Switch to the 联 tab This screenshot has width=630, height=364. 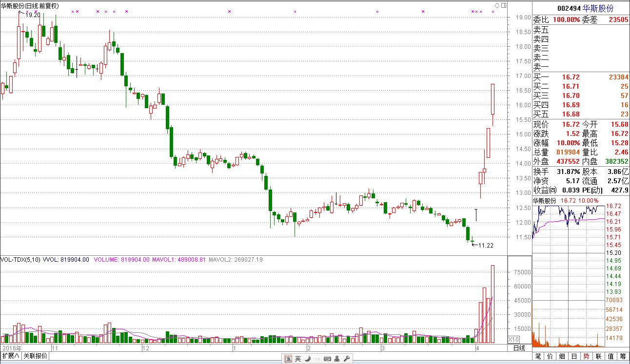pos(598,356)
